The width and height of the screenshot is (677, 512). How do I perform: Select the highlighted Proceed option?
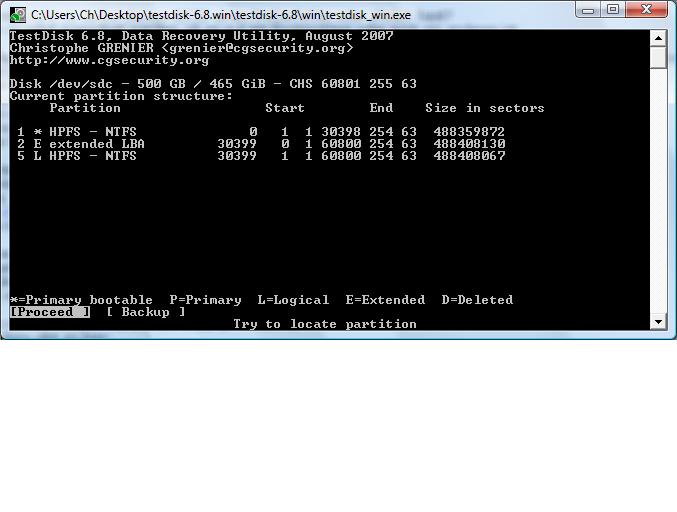50,312
